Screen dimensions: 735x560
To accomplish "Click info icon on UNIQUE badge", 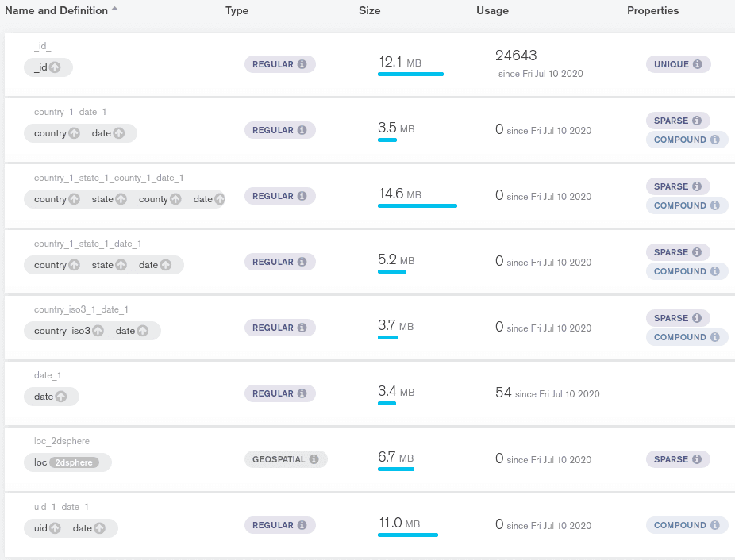I will pos(697,64).
